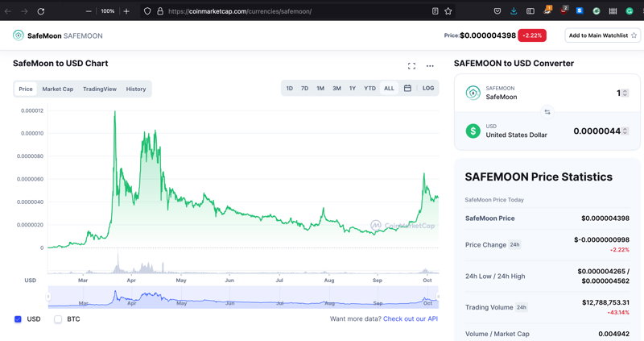Click the swap currencies arrows icon
This screenshot has height=341, width=644.
click(547, 112)
